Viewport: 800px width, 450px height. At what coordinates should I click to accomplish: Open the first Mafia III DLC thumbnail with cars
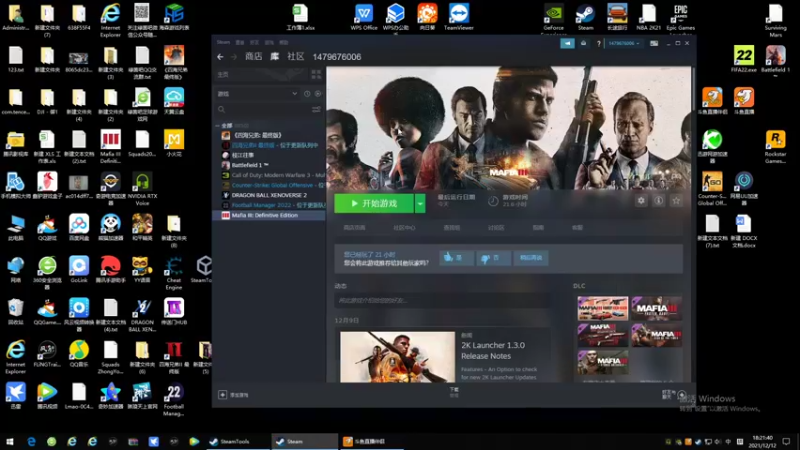(603, 308)
